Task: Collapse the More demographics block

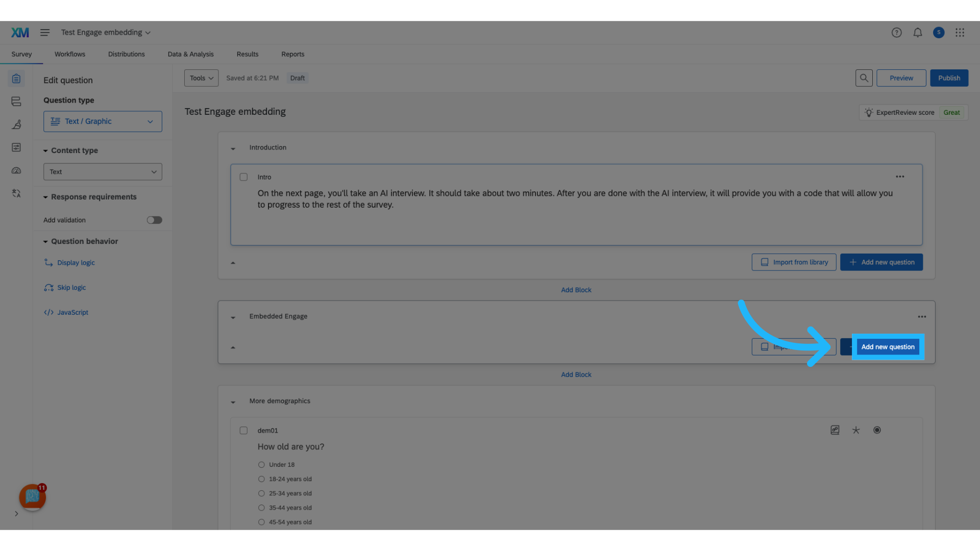Action: [233, 402]
